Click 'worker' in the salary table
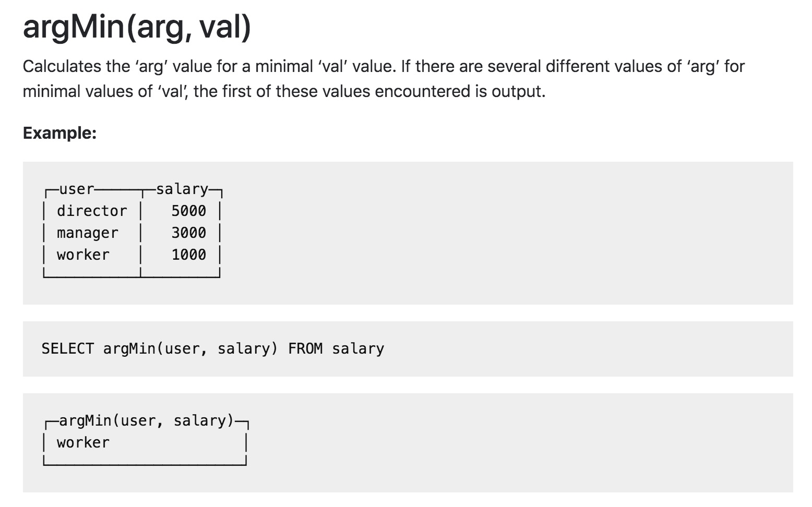 pyautogui.click(x=83, y=255)
